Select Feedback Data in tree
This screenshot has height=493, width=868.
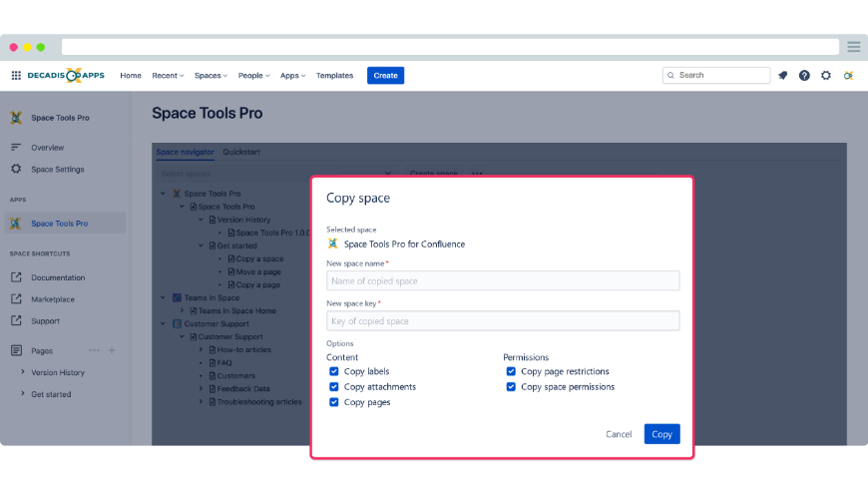243,389
